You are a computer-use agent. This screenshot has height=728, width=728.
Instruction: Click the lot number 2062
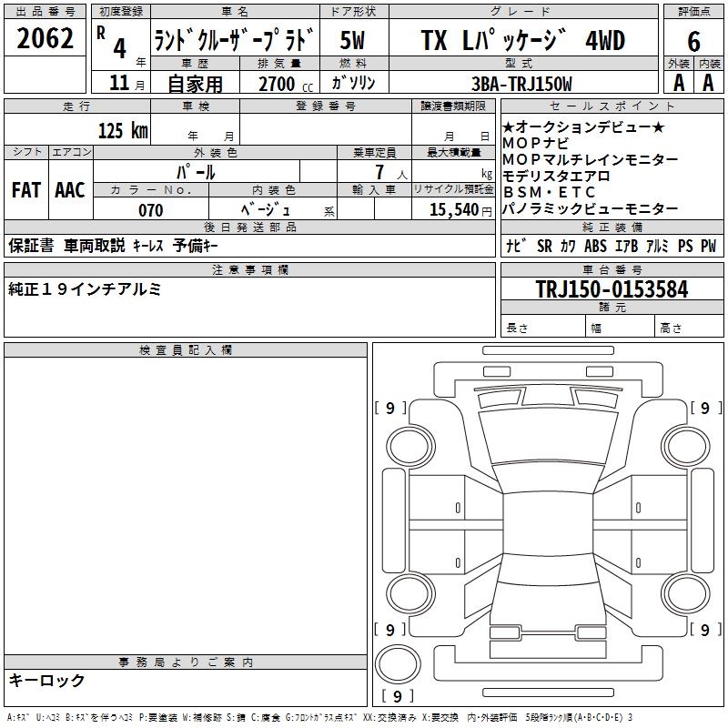pos(45,38)
